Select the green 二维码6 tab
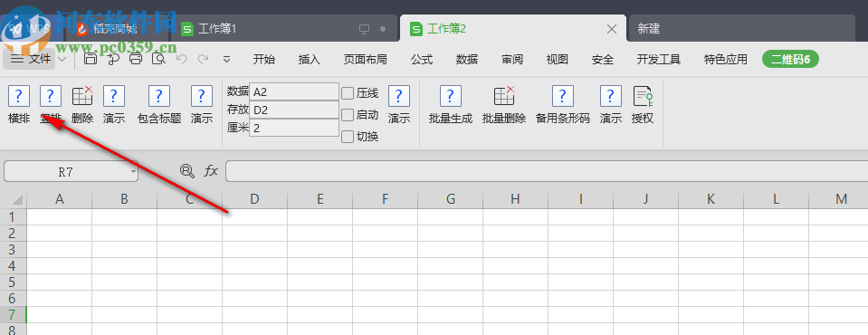Screen dimensions: 868x335 pyautogui.click(x=790, y=59)
